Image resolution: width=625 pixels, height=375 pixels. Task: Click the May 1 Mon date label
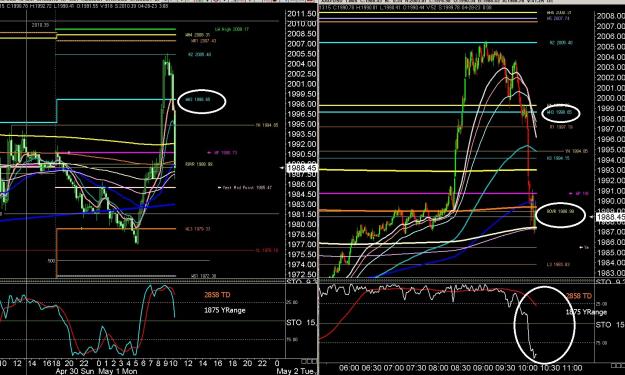click(x=118, y=371)
